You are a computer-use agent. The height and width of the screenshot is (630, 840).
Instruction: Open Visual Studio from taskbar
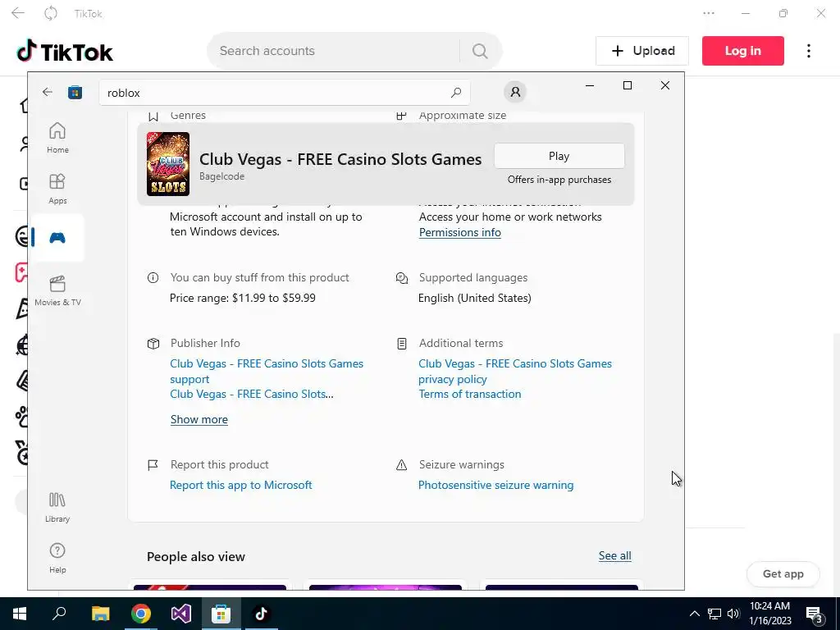point(181,614)
